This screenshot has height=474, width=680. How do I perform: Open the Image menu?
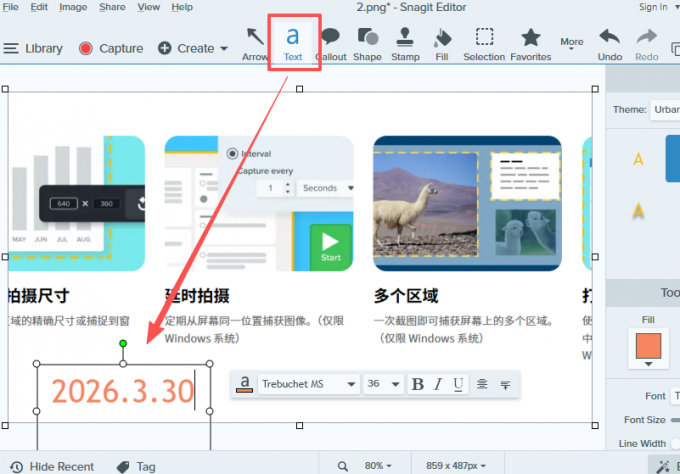tap(73, 7)
